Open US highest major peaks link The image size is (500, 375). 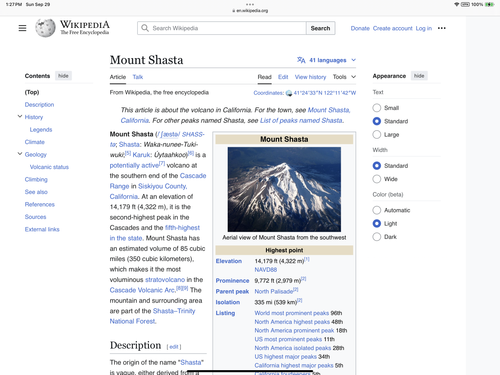point(285,357)
